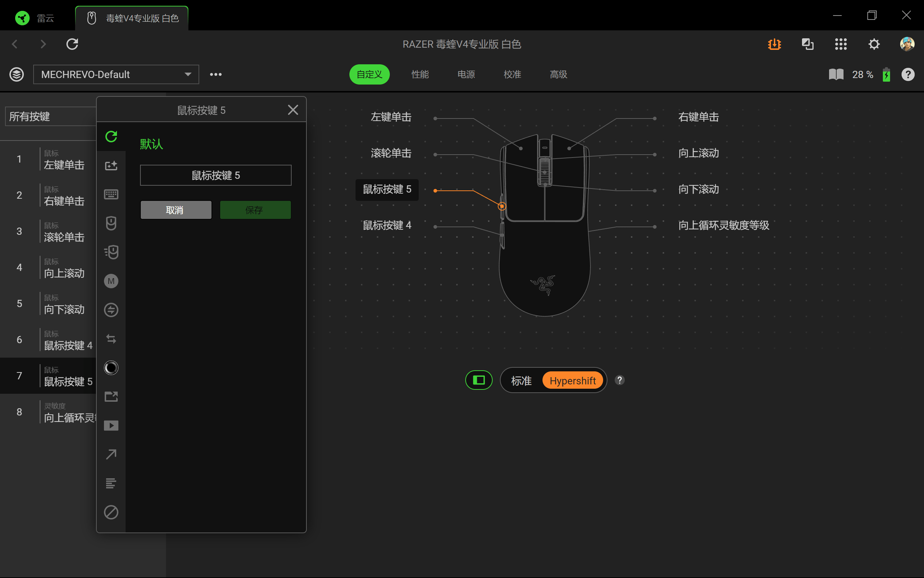Select the multimedia play icon
Image resolution: width=924 pixels, height=578 pixels.
(111, 426)
